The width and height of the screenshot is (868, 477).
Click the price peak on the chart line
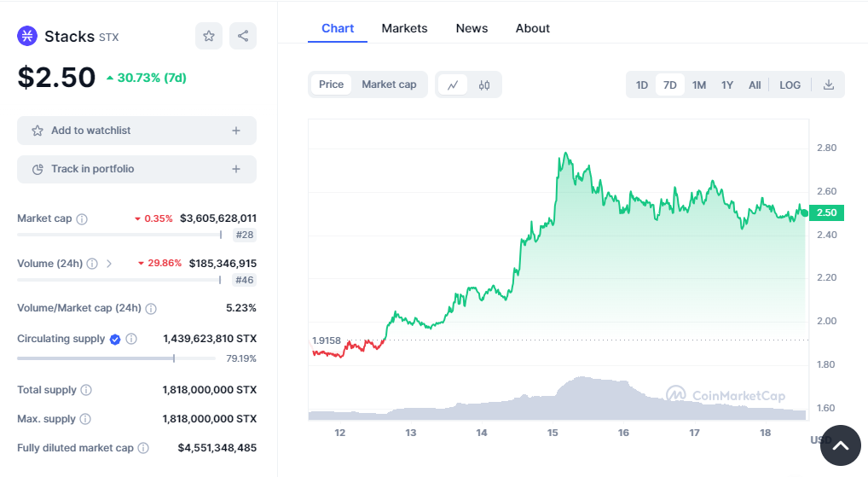[565, 153]
